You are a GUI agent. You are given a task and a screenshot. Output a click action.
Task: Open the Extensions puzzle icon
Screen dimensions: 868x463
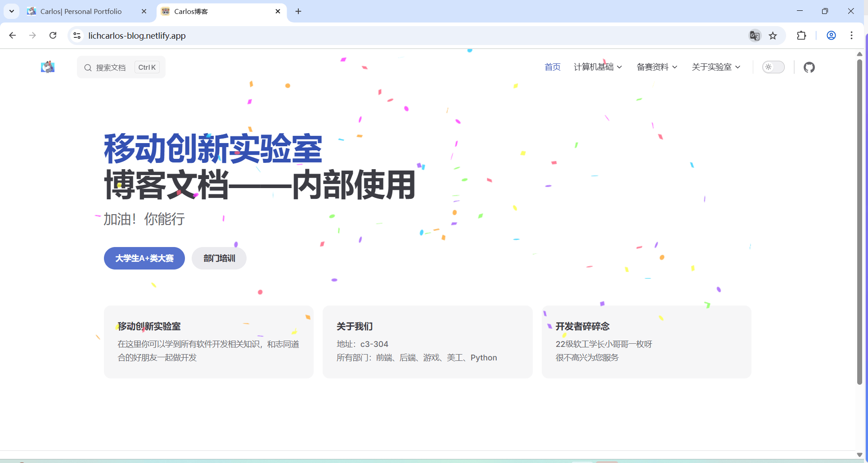coord(801,36)
